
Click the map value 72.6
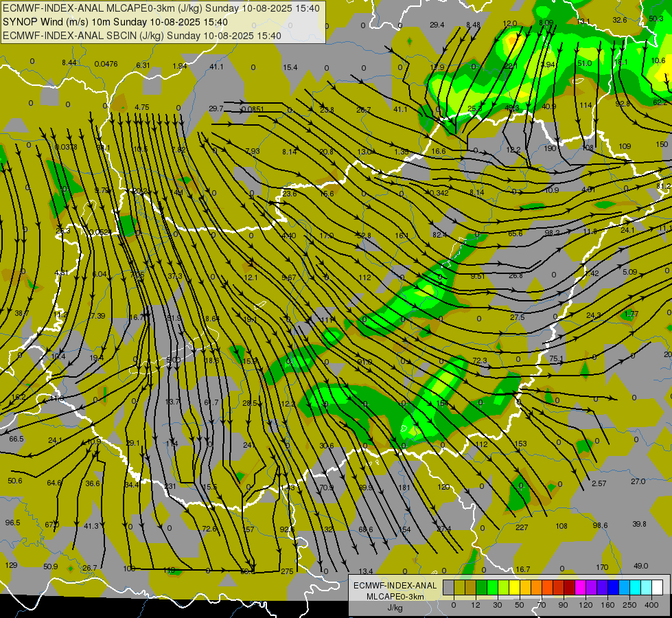click(x=209, y=529)
